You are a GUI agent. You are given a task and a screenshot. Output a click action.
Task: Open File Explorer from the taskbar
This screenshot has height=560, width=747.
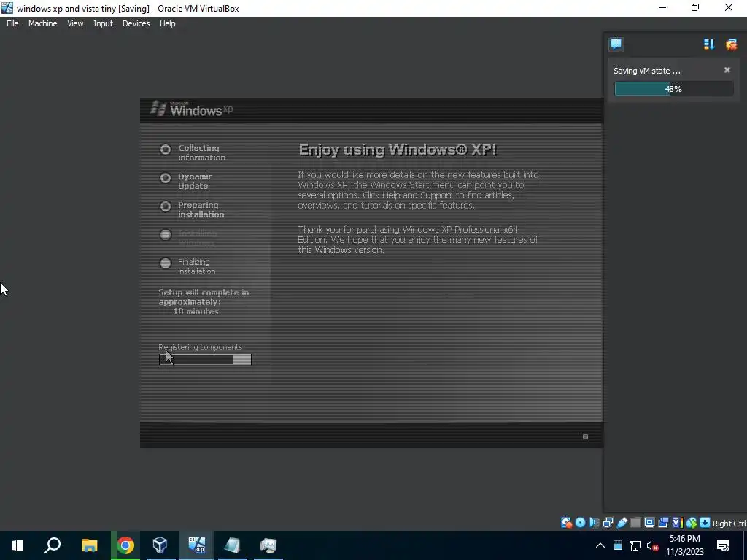(x=89, y=545)
